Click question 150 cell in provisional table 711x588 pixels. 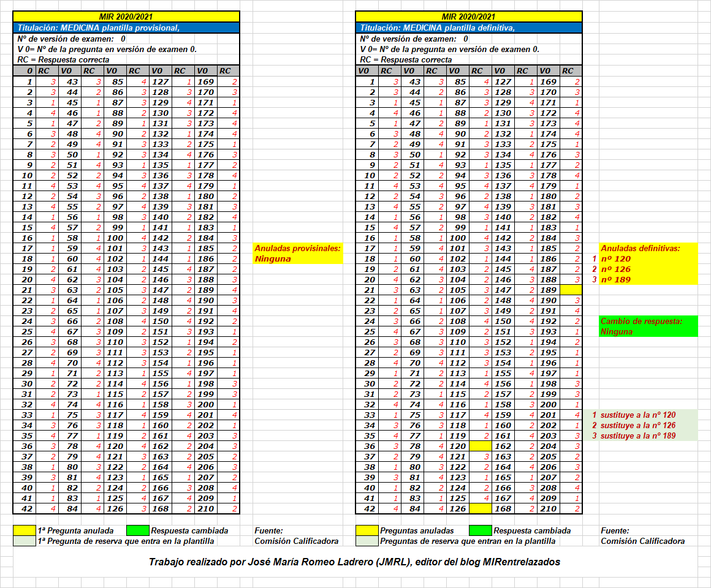(161, 321)
